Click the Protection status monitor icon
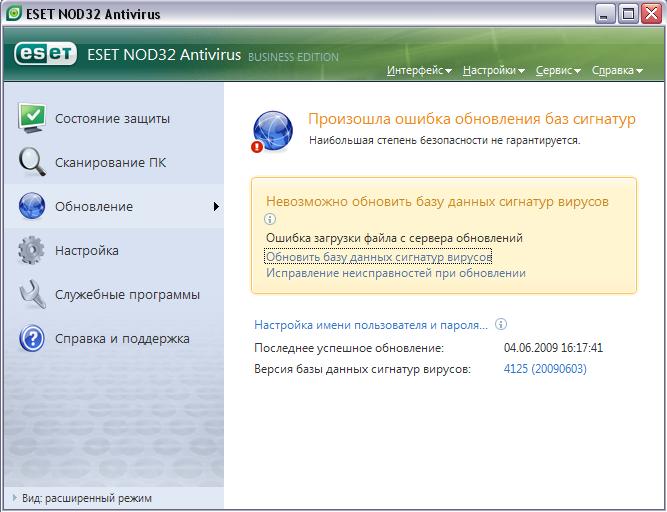Viewport: 667px width, 512px height. tap(32, 118)
